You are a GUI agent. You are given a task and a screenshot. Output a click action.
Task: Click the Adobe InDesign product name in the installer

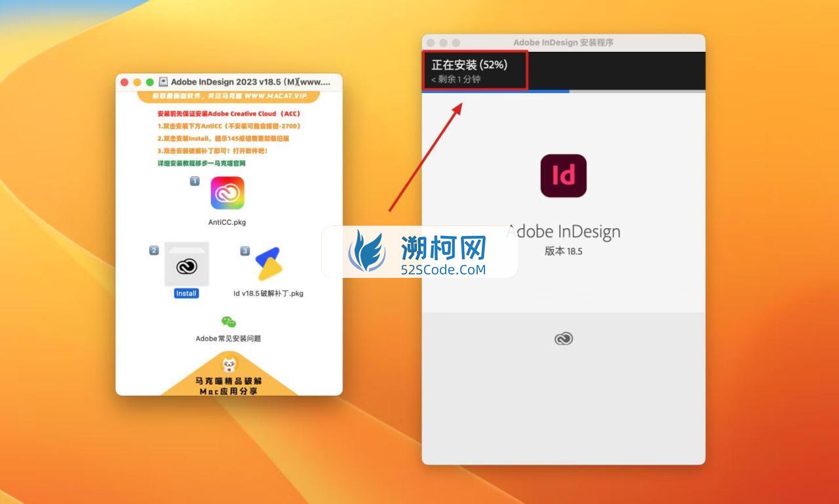click(564, 231)
